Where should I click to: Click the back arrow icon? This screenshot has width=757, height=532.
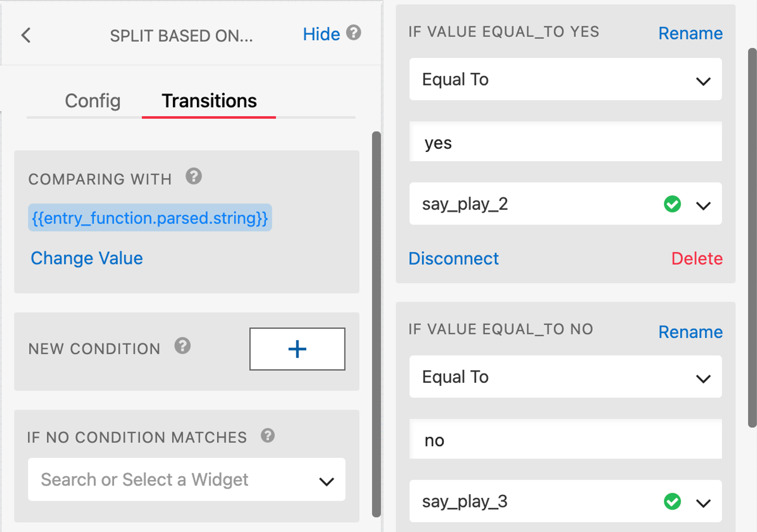point(26,36)
